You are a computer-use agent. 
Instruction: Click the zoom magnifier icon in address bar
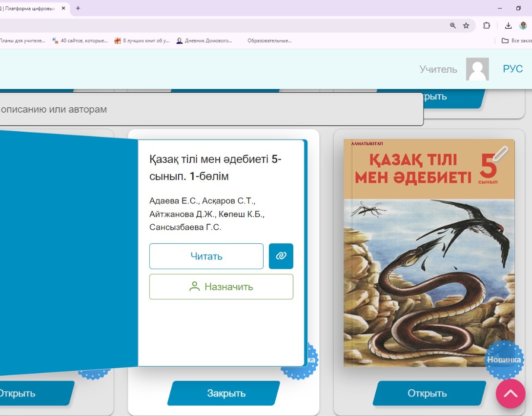coord(453,25)
